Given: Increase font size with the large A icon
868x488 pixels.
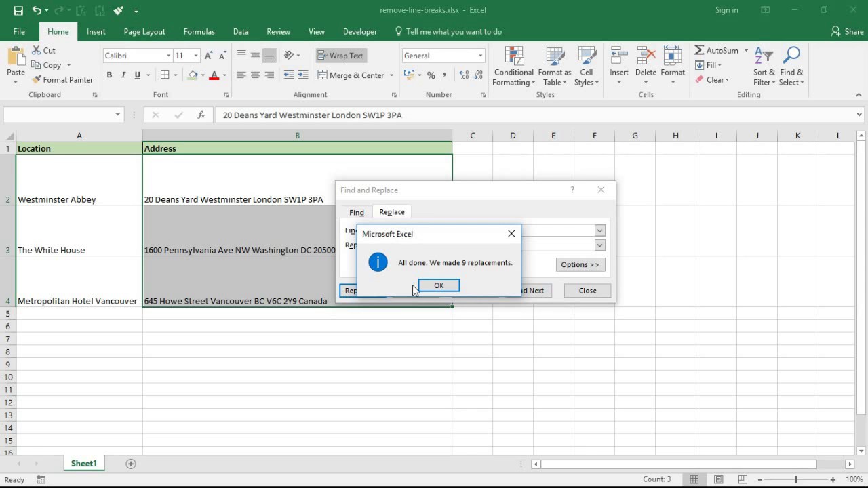Looking at the screenshot, I should (x=208, y=56).
